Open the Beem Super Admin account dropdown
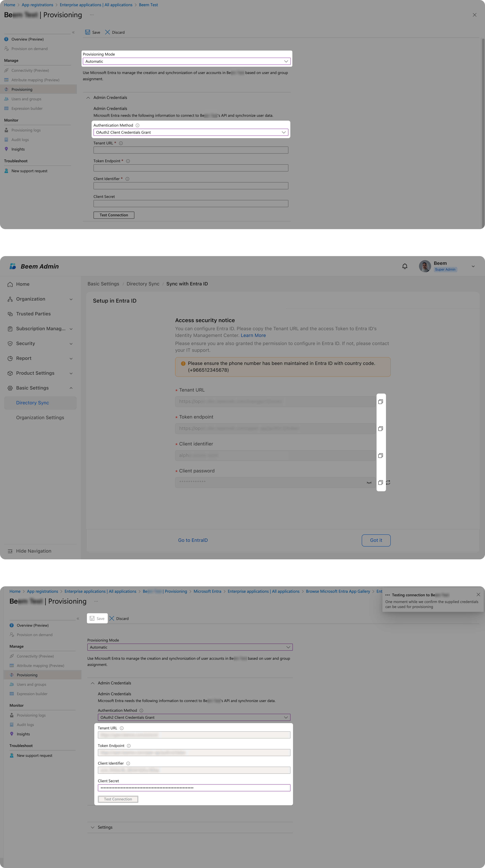Screen dimensions: 485x868 [473, 266]
